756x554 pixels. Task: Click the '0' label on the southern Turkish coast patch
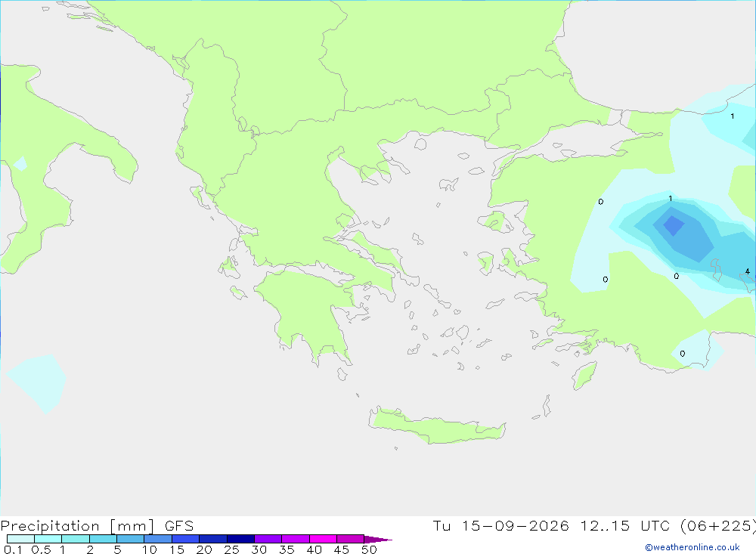(682, 354)
